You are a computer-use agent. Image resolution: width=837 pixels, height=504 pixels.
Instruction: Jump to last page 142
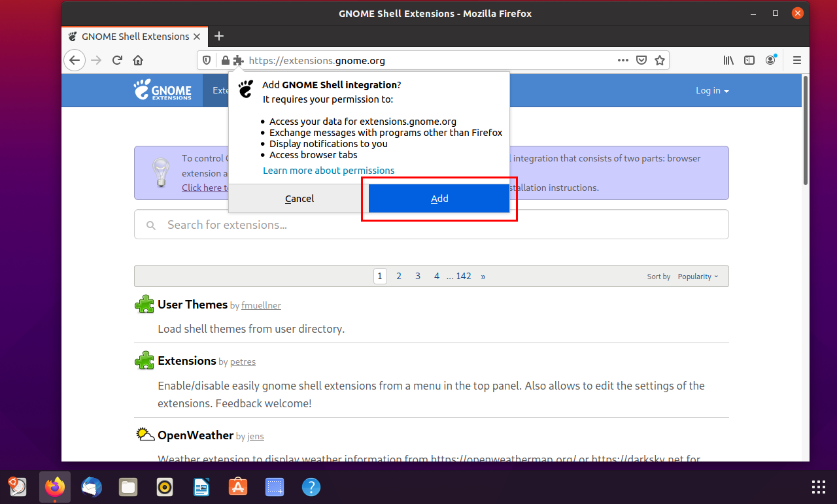click(464, 277)
